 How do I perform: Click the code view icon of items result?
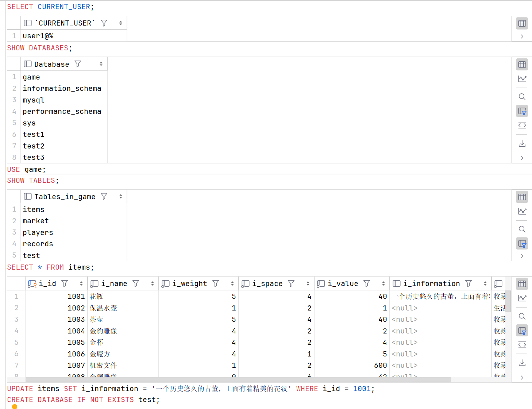point(522,345)
